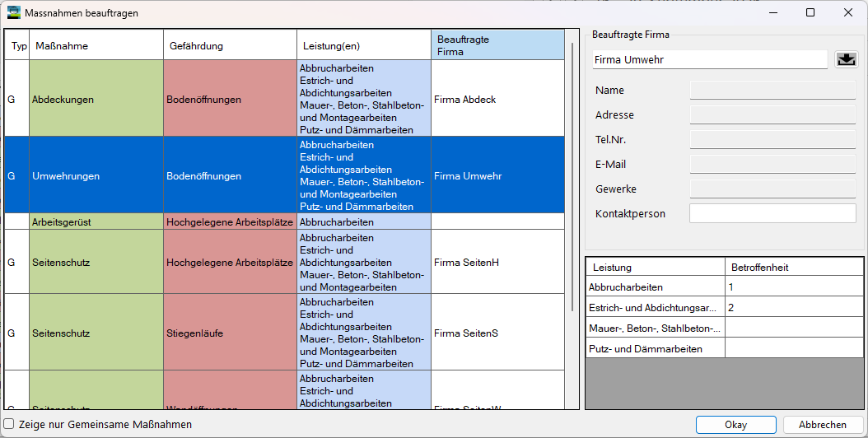Maximize the Massnahmen beauftragen window
Viewport: 868px width, 438px height.
point(810,12)
